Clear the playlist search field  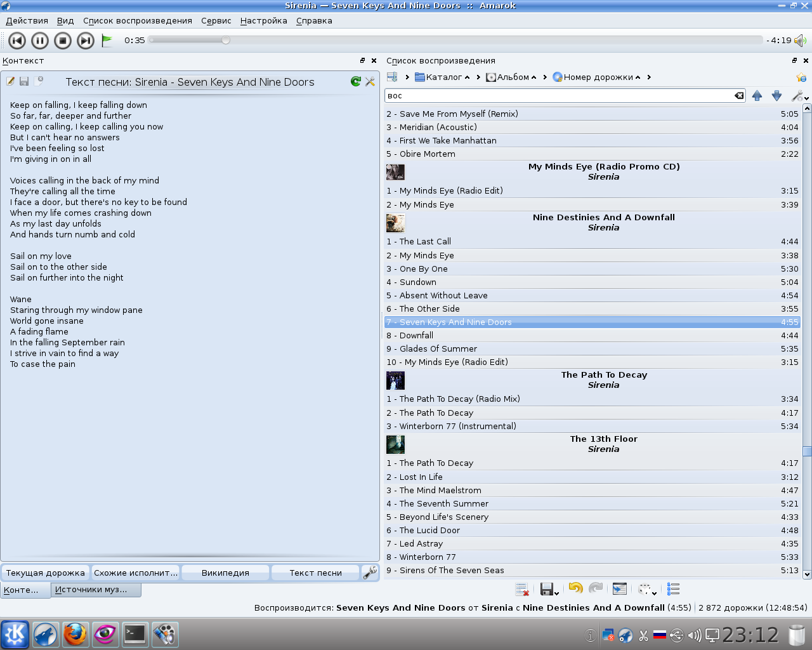tap(739, 96)
